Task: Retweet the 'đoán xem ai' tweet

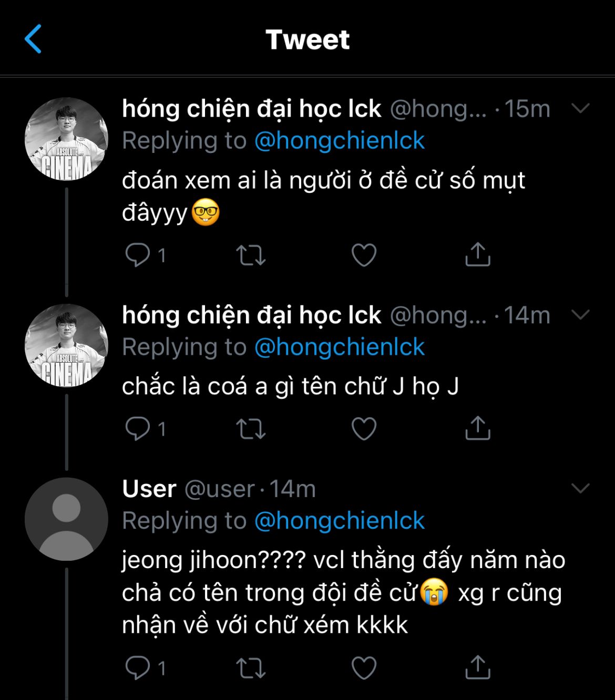Action: (x=251, y=255)
